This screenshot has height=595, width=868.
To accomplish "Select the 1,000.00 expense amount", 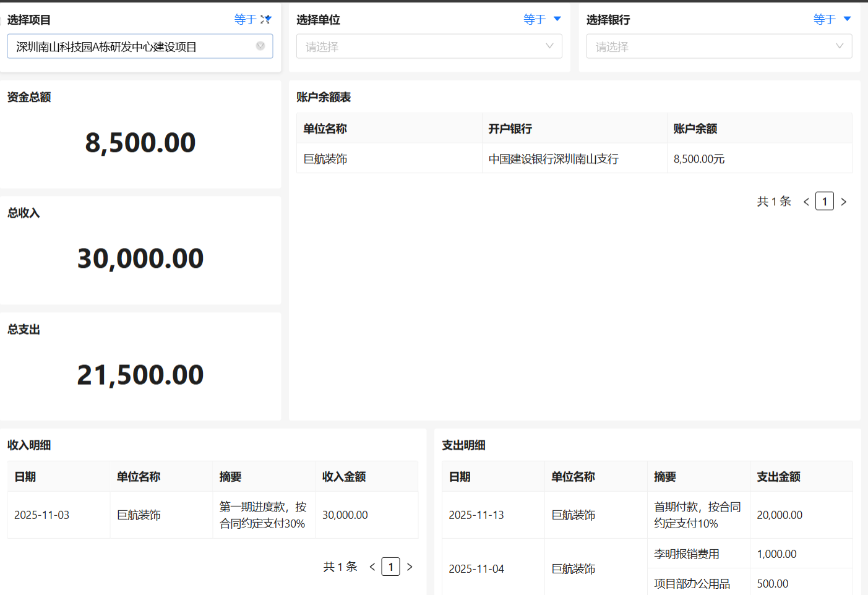I will 801,554.
